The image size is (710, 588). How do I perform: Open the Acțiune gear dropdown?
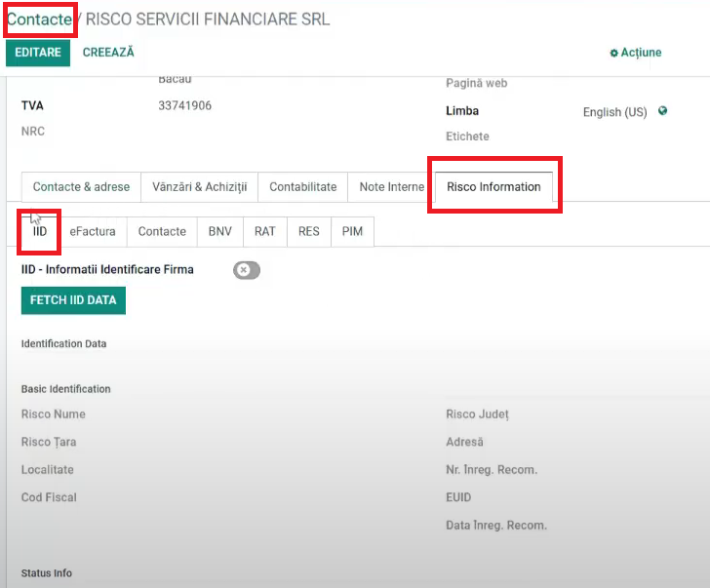635,53
